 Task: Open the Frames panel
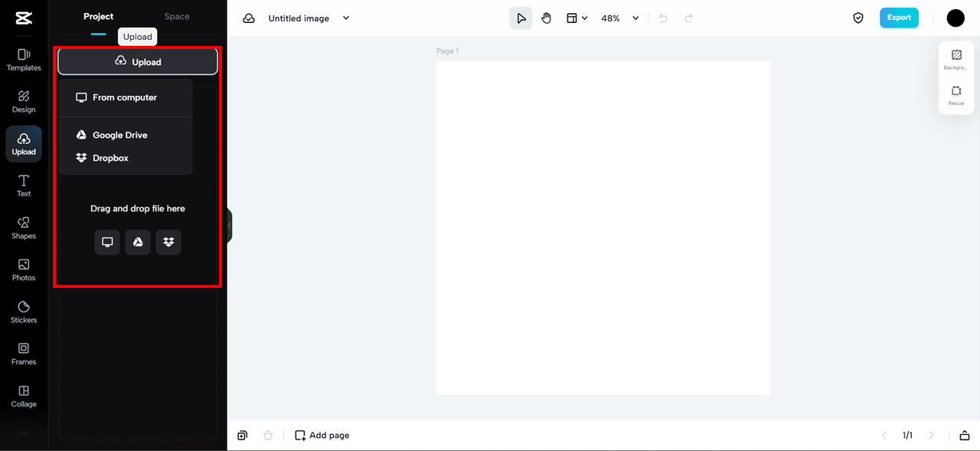pyautogui.click(x=24, y=355)
